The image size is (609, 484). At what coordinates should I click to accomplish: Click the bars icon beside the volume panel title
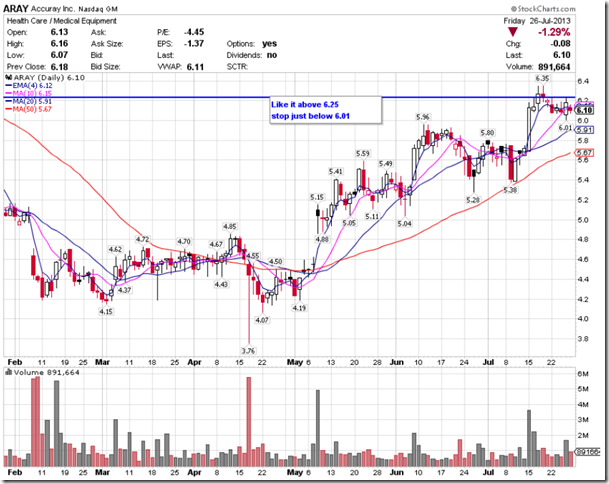click(x=8, y=372)
